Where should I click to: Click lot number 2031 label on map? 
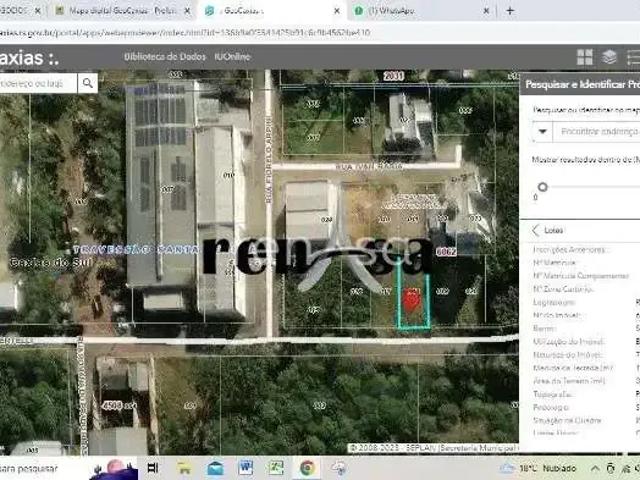(x=393, y=76)
